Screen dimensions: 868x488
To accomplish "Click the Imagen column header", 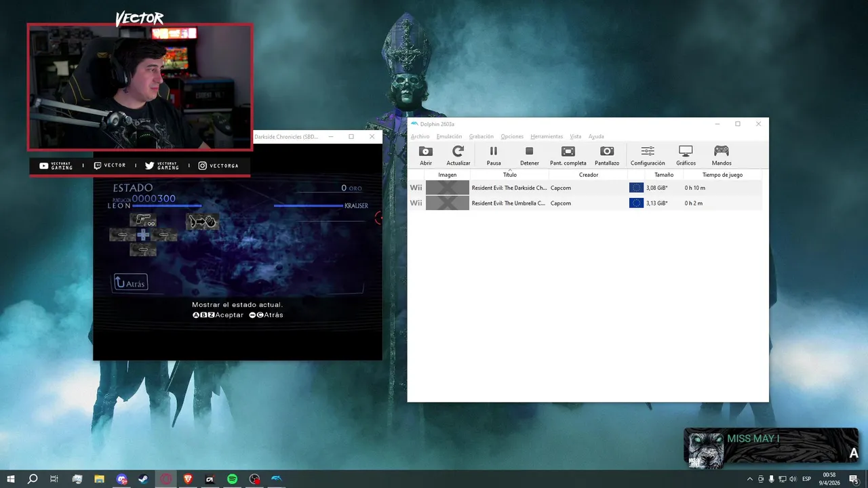I will [448, 175].
